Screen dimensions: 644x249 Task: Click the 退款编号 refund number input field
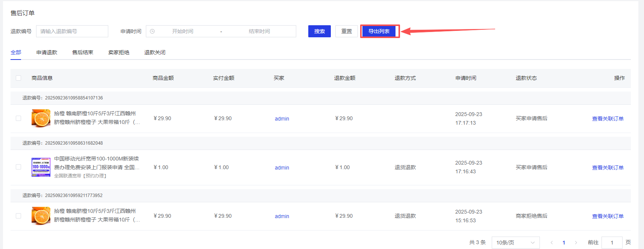tap(72, 31)
